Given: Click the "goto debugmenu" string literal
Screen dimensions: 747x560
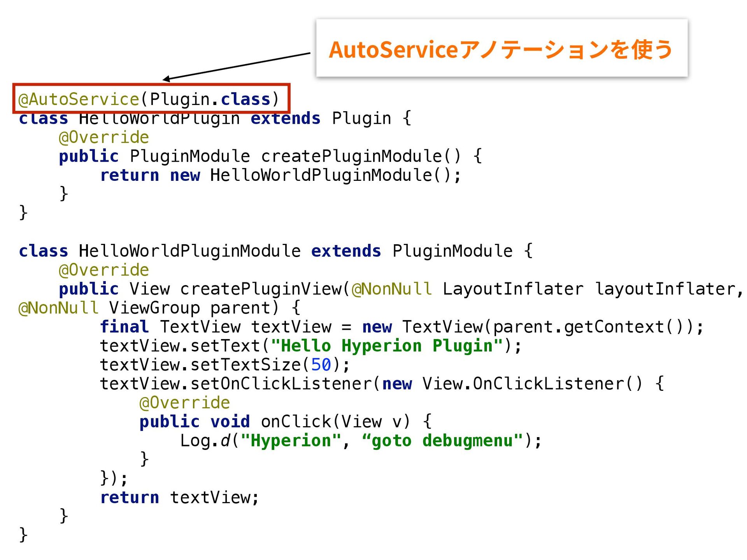Looking at the screenshot, I should coord(442,441).
